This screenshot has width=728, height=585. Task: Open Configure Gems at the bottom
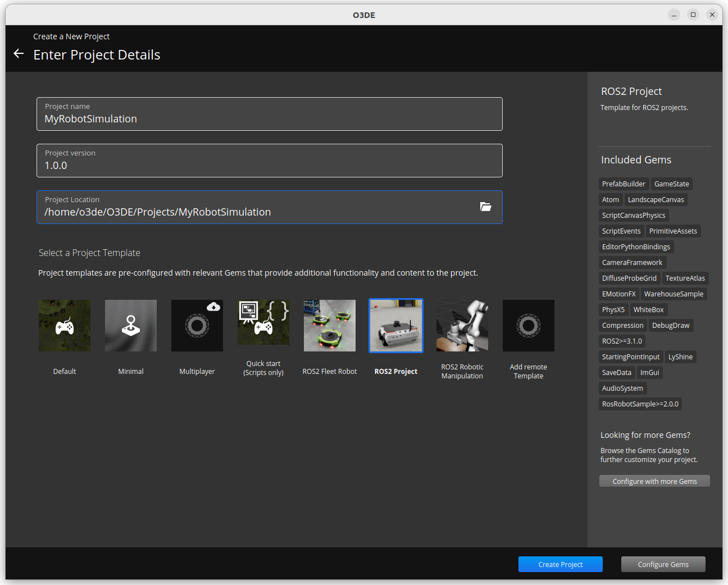[x=663, y=564]
